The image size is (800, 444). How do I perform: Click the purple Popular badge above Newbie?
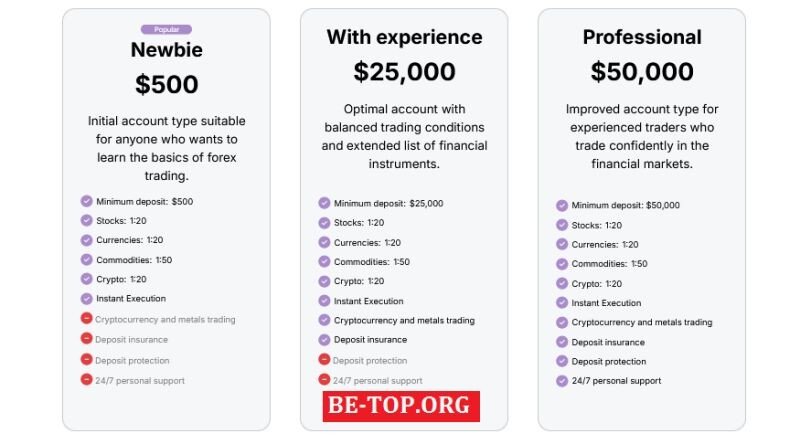point(166,30)
